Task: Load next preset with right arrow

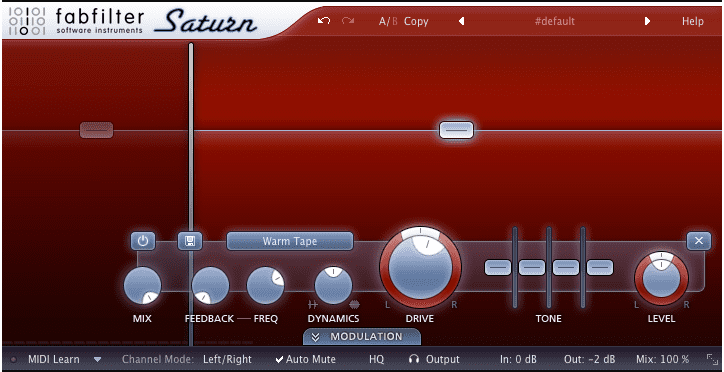Action: point(647,21)
